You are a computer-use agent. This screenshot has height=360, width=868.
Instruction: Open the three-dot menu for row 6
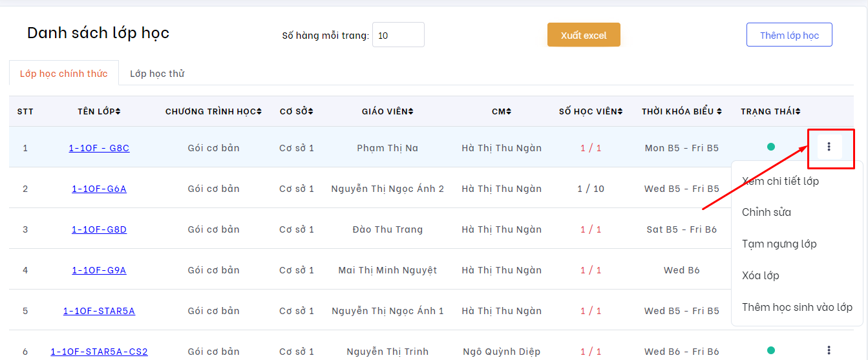click(x=829, y=351)
